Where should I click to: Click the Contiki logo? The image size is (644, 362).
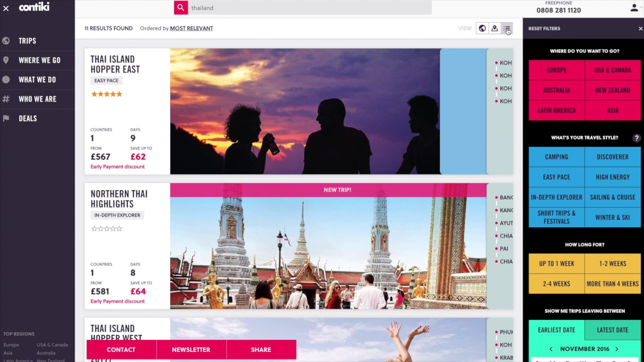tap(34, 7)
